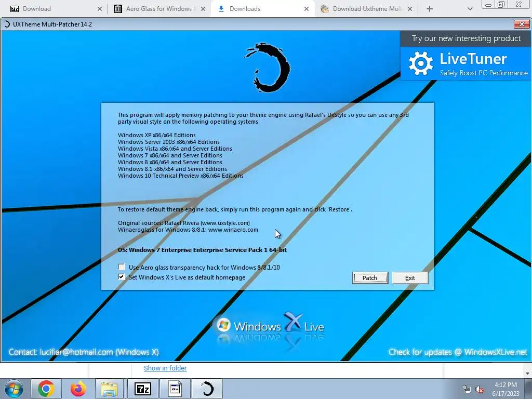The height and width of the screenshot is (399, 532).
Task: Click the Exit button
Action: pyautogui.click(x=410, y=278)
